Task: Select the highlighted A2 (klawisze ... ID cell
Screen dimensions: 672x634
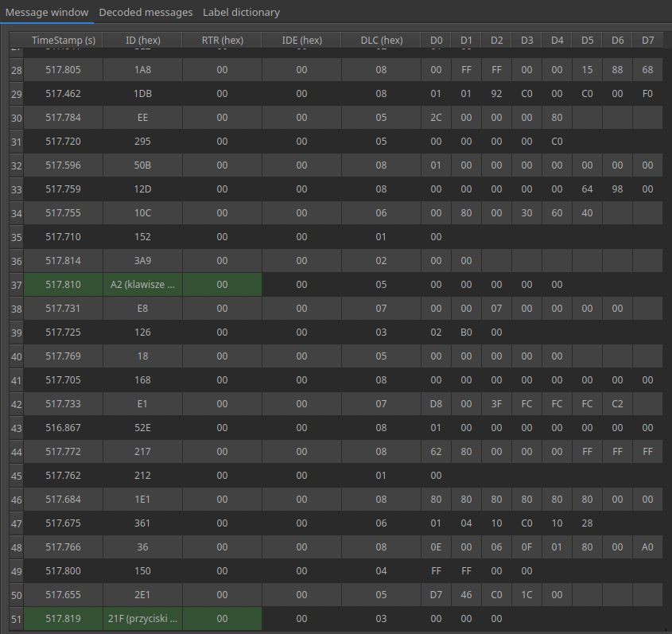Action: pyautogui.click(x=142, y=285)
